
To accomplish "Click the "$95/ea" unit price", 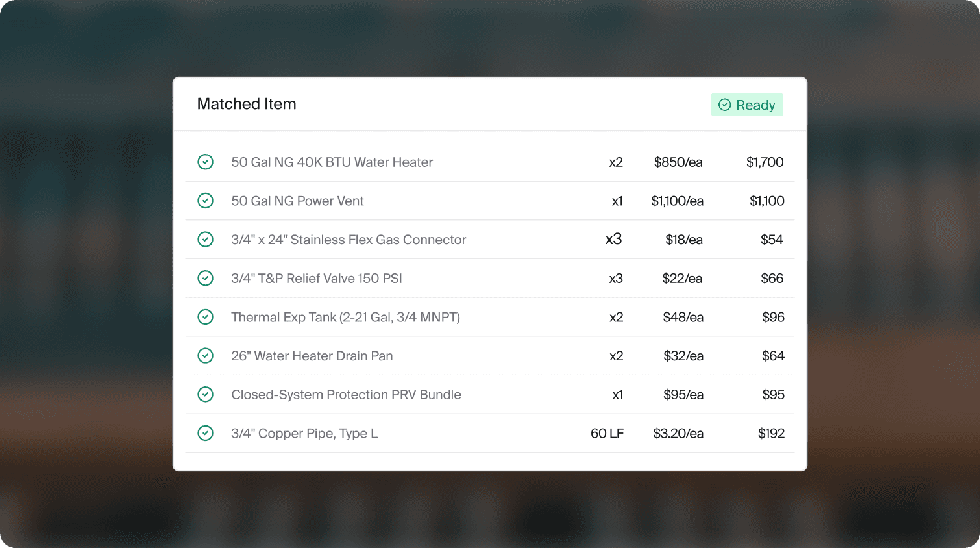I will coord(683,395).
